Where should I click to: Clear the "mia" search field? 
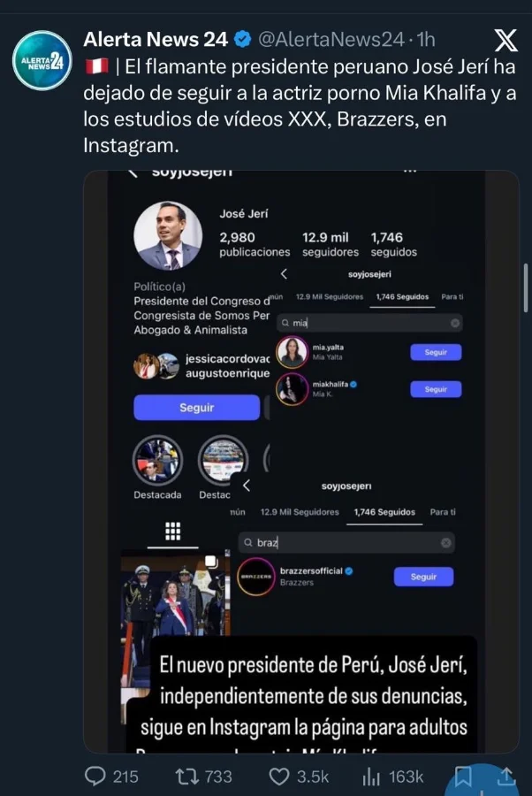click(455, 324)
